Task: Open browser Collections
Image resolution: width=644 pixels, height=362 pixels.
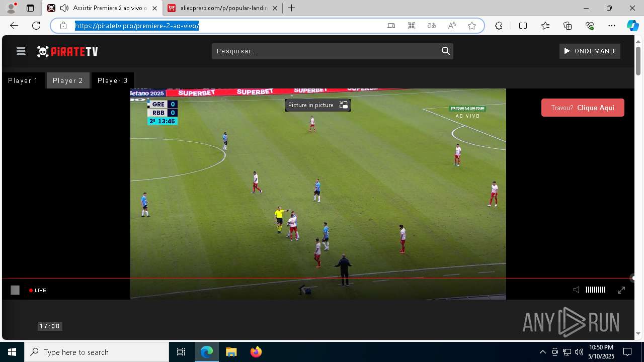Action: tap(568, 26)
